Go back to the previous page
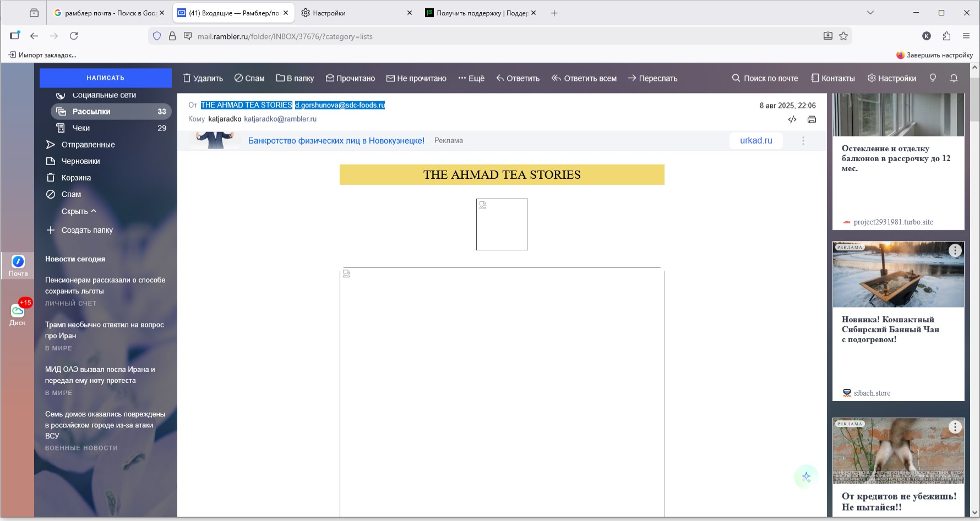The height and width of the screenshot is (521, 980). click(x=34, y=36)
